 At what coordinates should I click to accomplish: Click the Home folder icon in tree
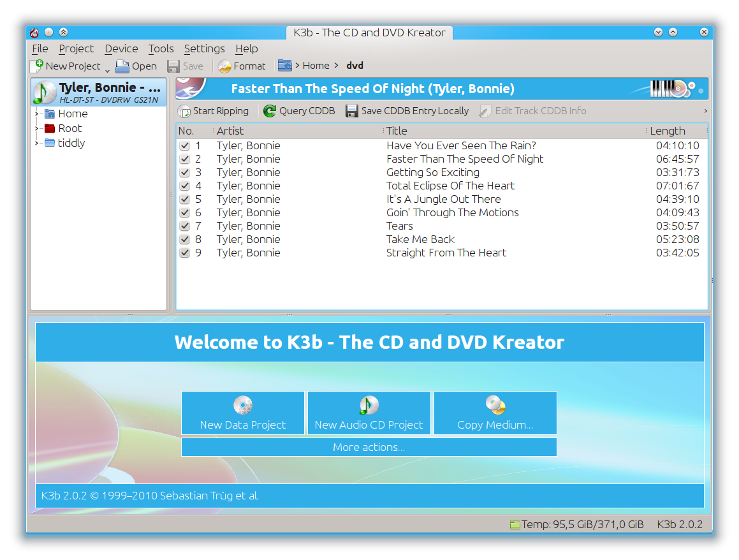point(50,114)
